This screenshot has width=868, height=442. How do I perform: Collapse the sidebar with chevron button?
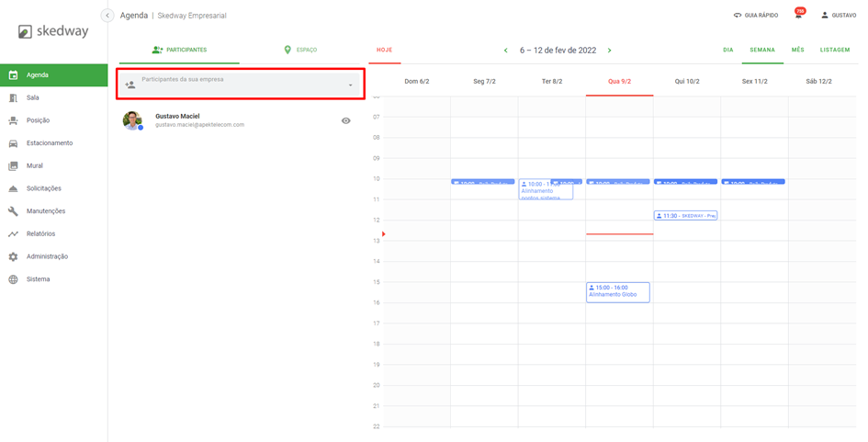(x=107, y=16)
